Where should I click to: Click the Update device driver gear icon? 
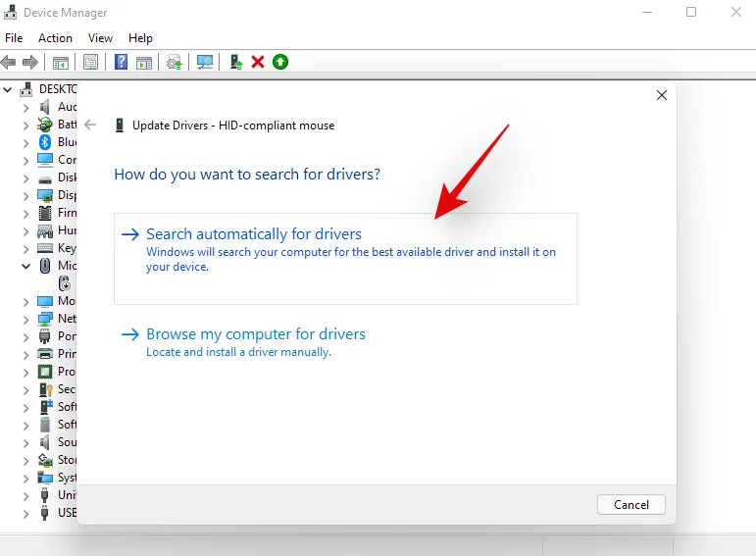(x=175, y=62)
